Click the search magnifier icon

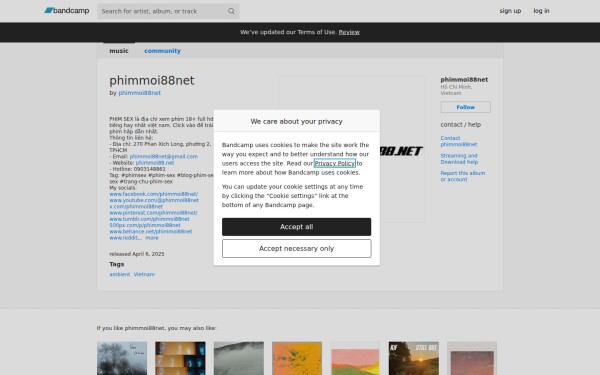[231, 11]
